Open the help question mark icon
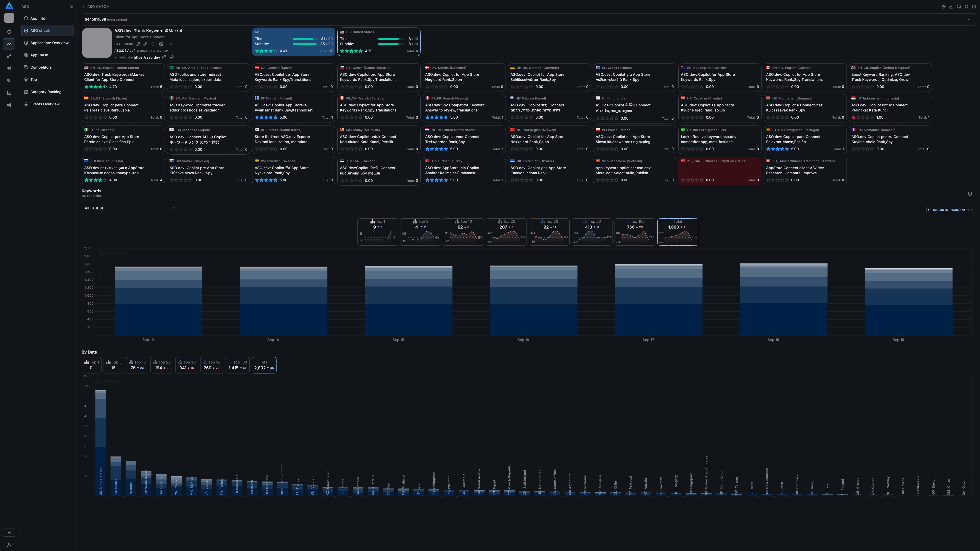980x551 pixels. [x=974, y=6]
